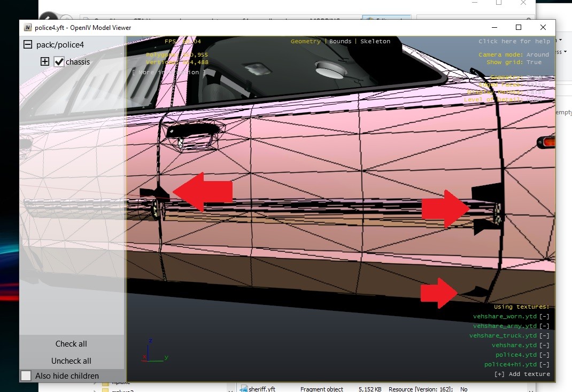Click [+] Add texture
Viewport: 572px width, 392px height.
click(x=522, y=374)
